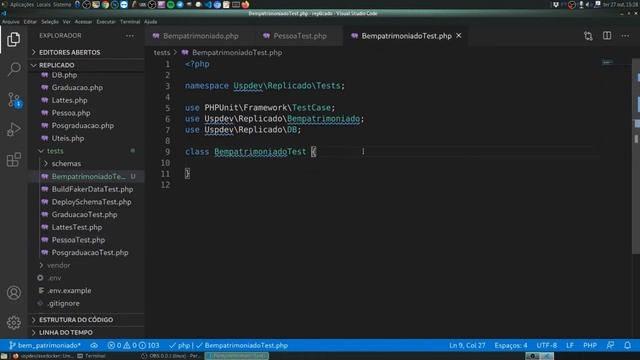
Task: Open the .env file
Action: 86,278
